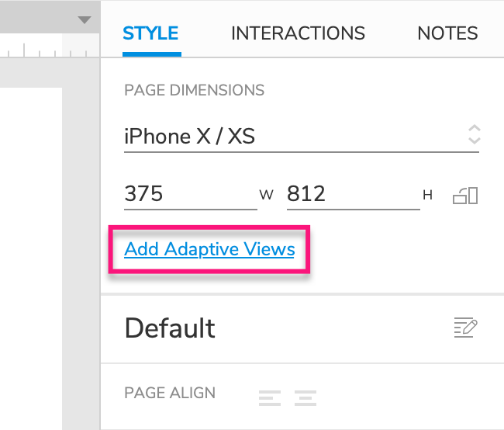Click the chevron arrows on device selector
The width and height of the screenshot is (504, 430).
[474, 134]
